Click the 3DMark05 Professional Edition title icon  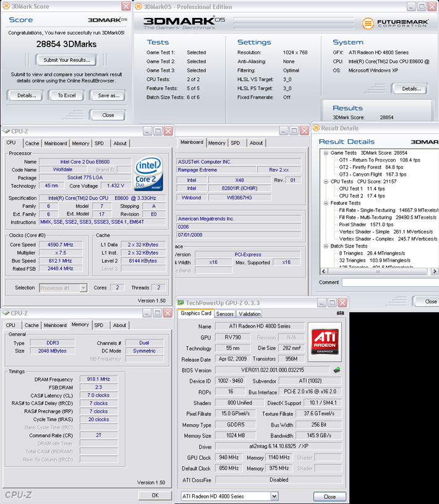coord(138,6)
